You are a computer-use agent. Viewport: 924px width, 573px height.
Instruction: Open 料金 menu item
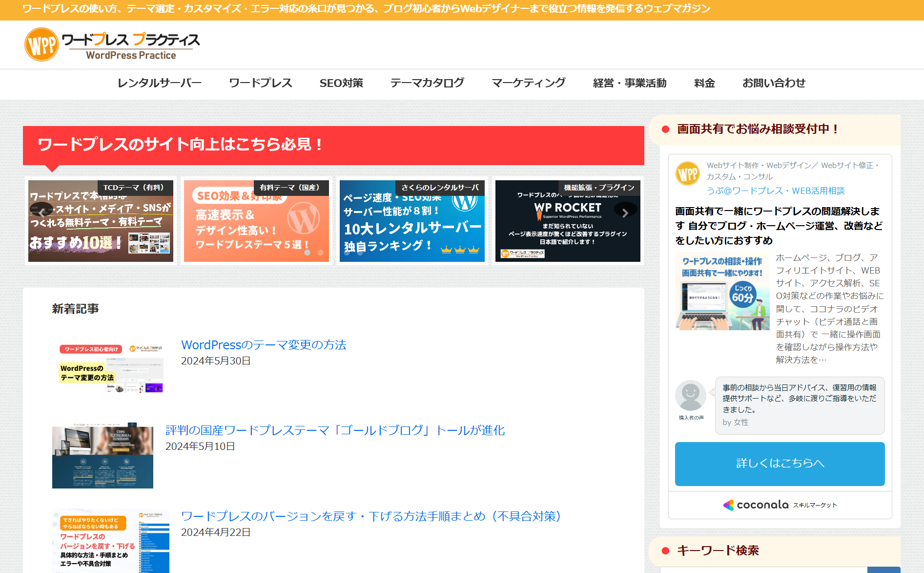704,83
